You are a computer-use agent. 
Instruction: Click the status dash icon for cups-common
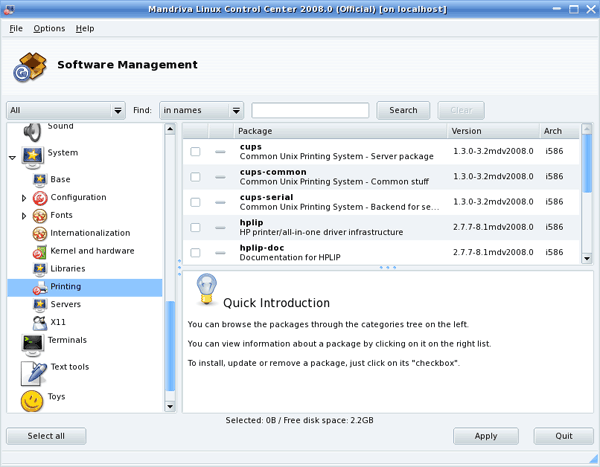pyautogui.click(x=220, y=177)
